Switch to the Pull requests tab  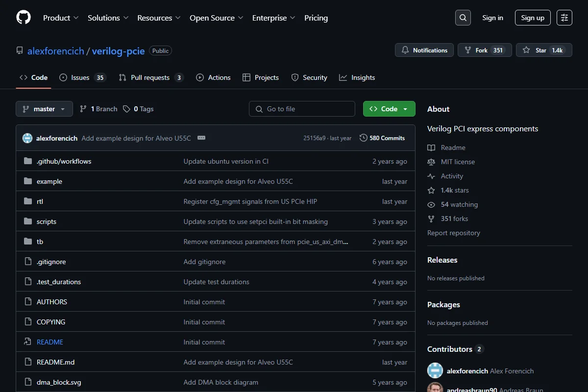(151, 77)
